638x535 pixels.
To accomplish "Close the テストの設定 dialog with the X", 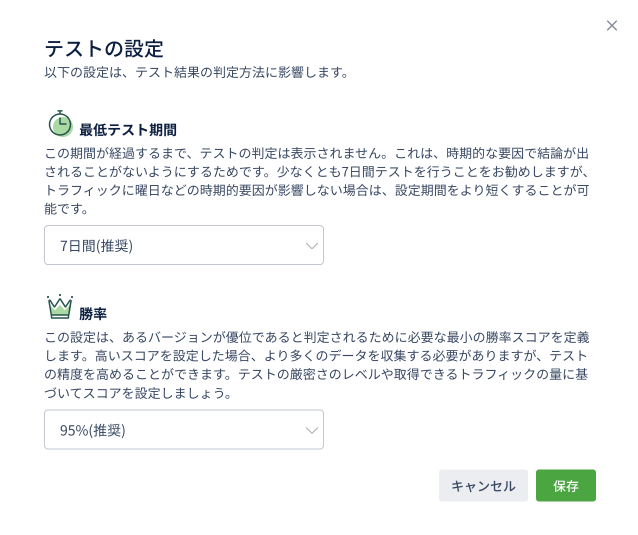I will click(612, 25).
